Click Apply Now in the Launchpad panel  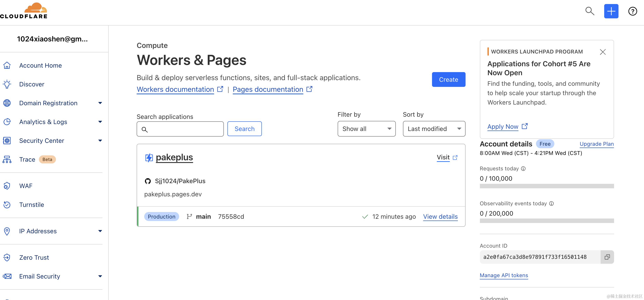click(503, 127)
